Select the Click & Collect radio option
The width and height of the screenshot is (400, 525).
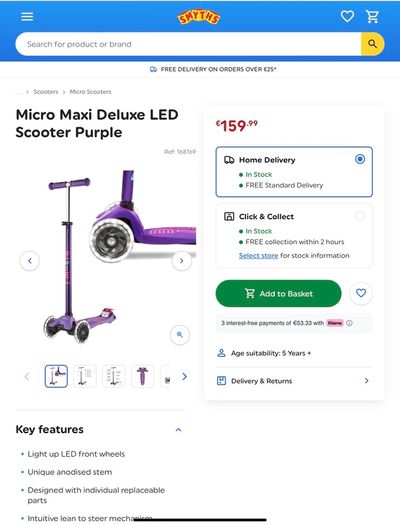coord(360,216)
